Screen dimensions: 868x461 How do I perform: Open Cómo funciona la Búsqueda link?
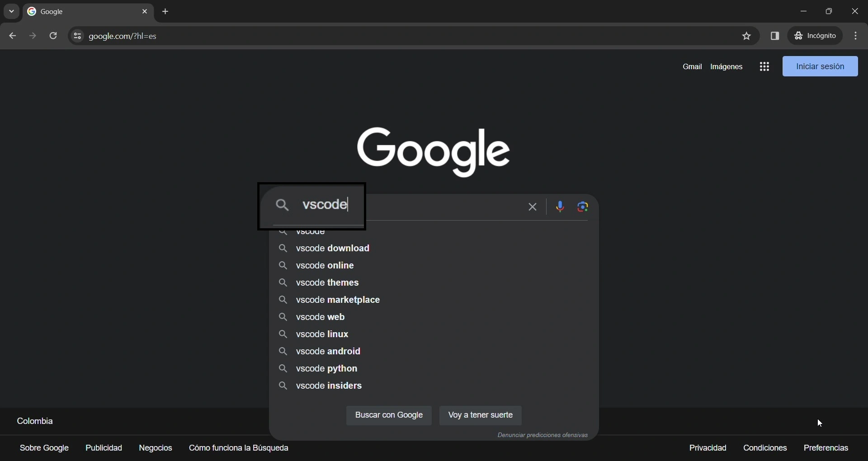(239, 448)
